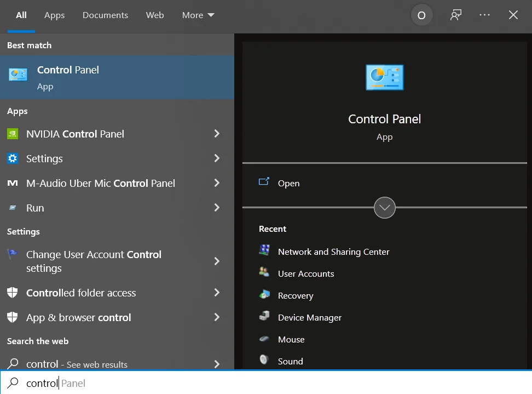This screenshot has width=532, height=394.
Task: Click the feedback person icon
Action: click(x=456, y=15)
